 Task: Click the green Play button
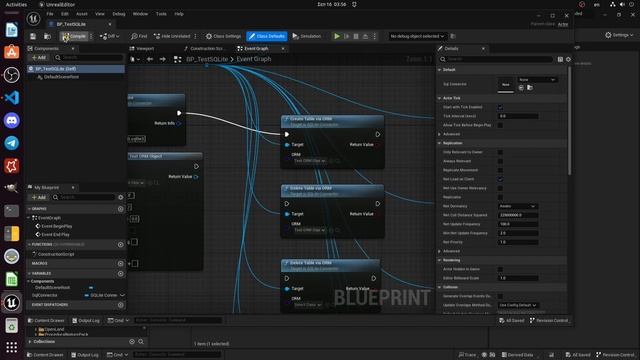pos(337,36)
